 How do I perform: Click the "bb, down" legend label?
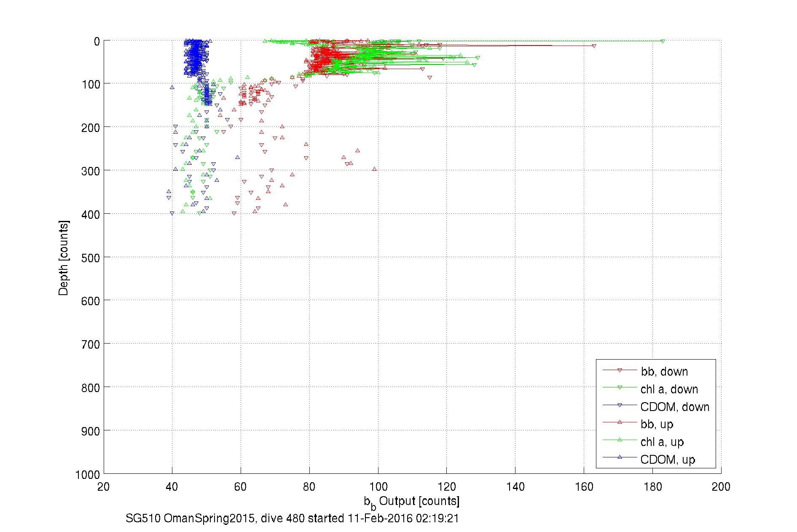tap(664, 371)
